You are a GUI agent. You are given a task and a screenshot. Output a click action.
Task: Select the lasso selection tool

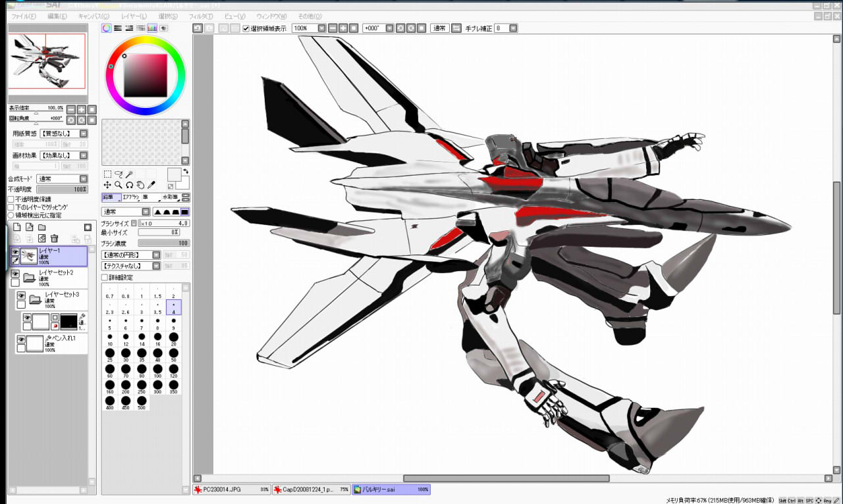[x=119, y=174]
